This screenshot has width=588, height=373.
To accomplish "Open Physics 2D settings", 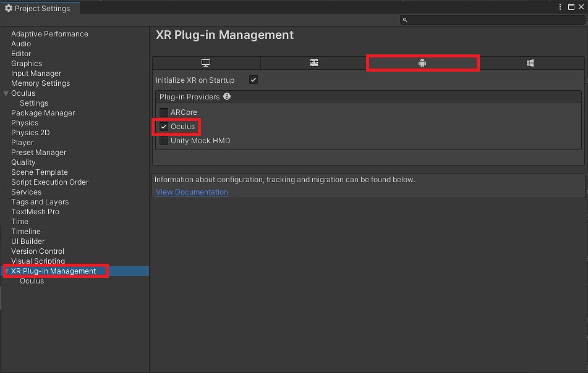I will click(x=30, y=133).
